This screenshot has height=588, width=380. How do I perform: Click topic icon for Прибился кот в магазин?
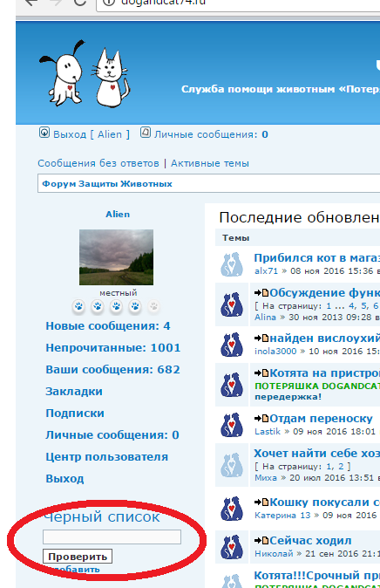(x=232, y=264)
